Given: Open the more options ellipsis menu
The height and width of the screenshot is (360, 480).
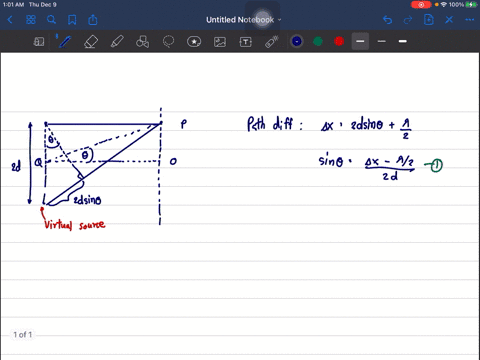Looking at the screenshot, I should (470, 20).
